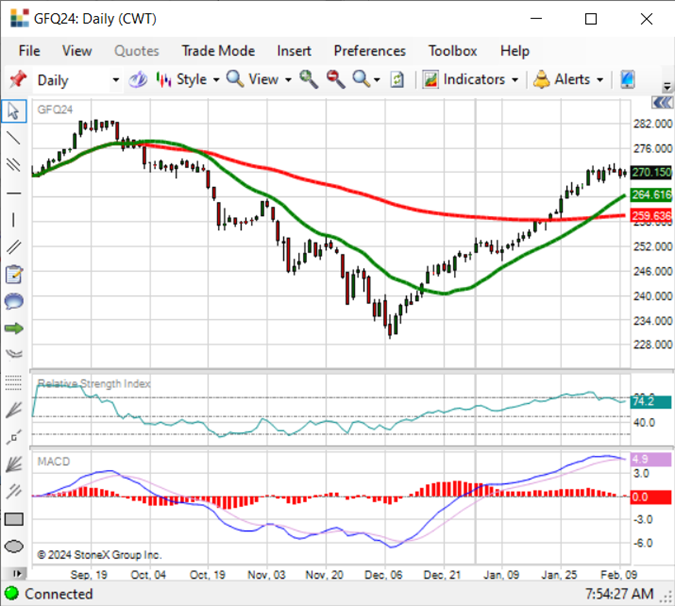675x606 pixels.
Task: Click the zoom in magnifier icon
Action: point(309,80)
